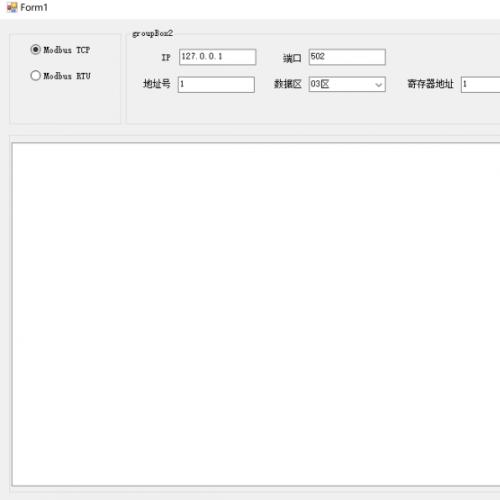Click the 地址号 input field
This screenshot has height=500, width=500.
(216, 84)
